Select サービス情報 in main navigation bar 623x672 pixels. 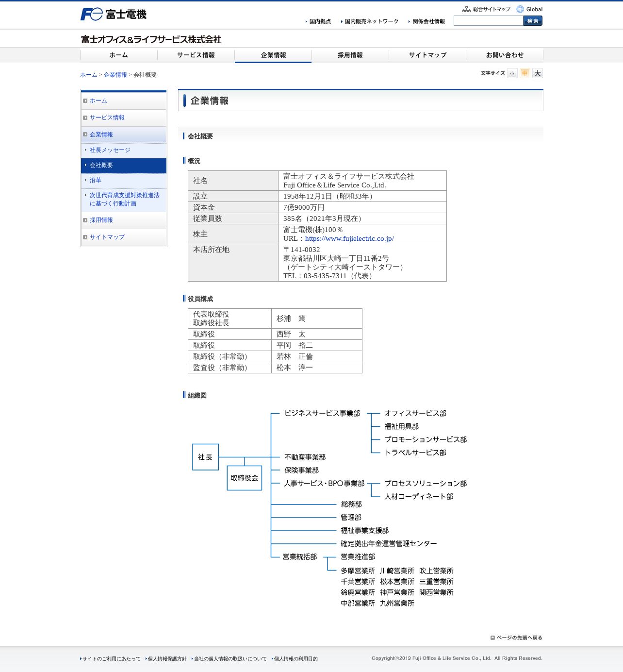click(196, 55)
